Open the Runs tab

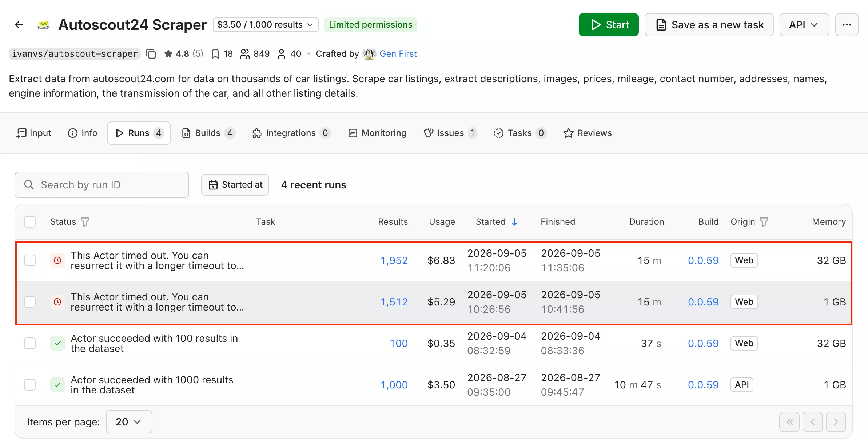coord(139,133)
